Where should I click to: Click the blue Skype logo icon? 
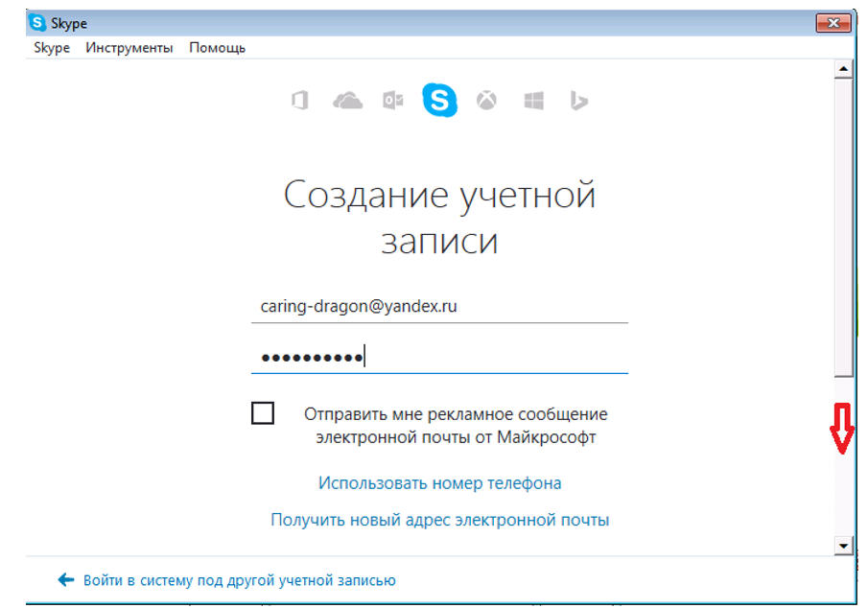439,101
